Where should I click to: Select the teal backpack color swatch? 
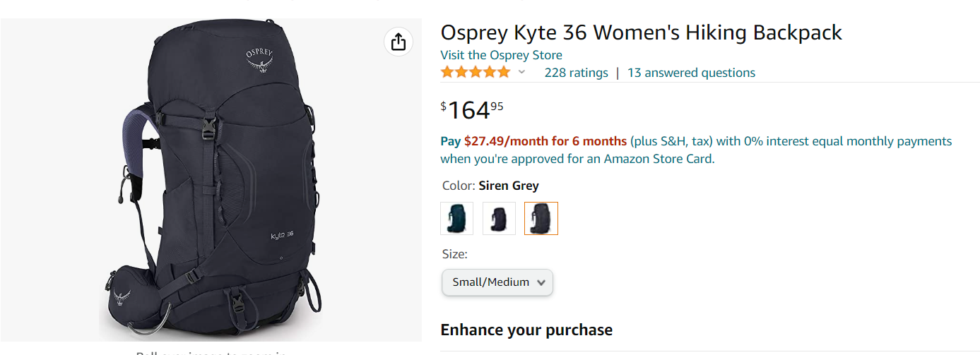pos(456,218)
